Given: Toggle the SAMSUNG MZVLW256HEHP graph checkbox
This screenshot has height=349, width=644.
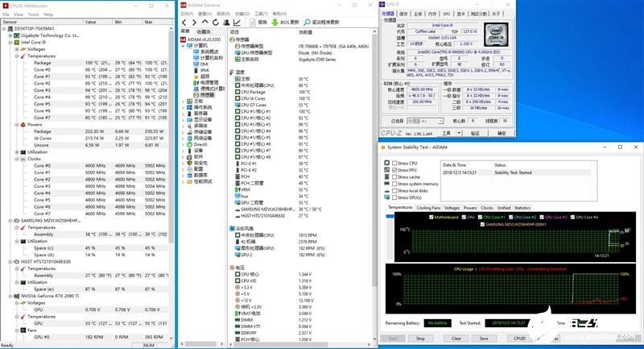Looking at the screenshot, I should 482,224.
